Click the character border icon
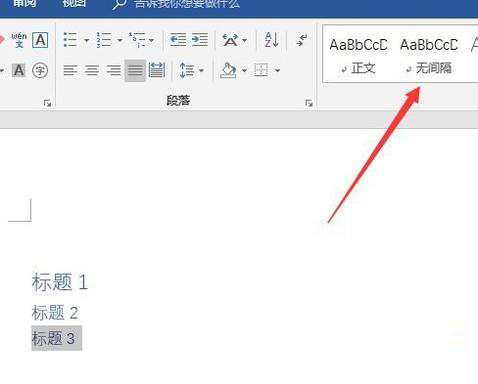This screenshot has width=478, height=384. click(40, 40)
